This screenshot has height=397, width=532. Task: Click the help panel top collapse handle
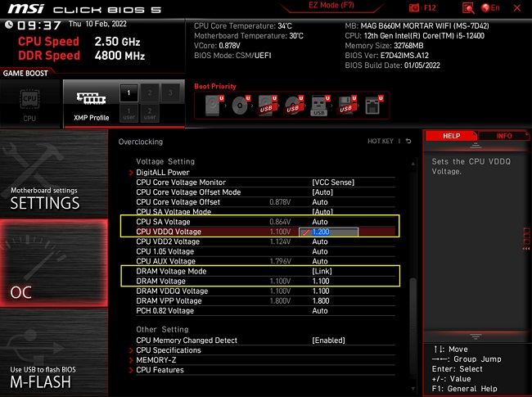[x=476, y=146]
